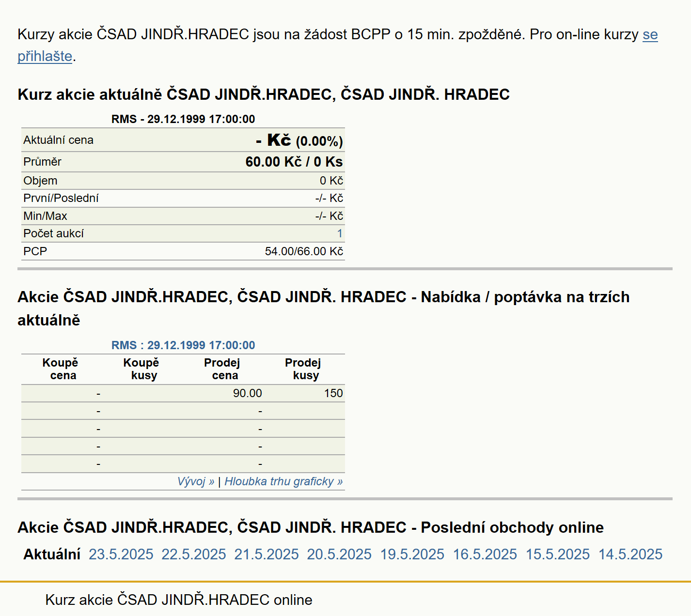691x616 pixels.
Task: View trades dated 19.5.2025
Action: point(412,554)
